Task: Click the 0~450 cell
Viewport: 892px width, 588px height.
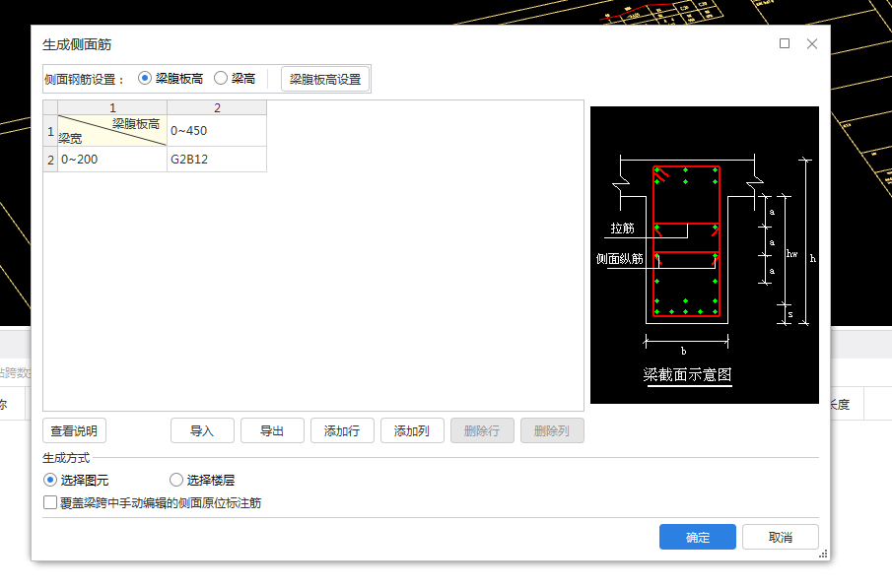Action: 217,131
